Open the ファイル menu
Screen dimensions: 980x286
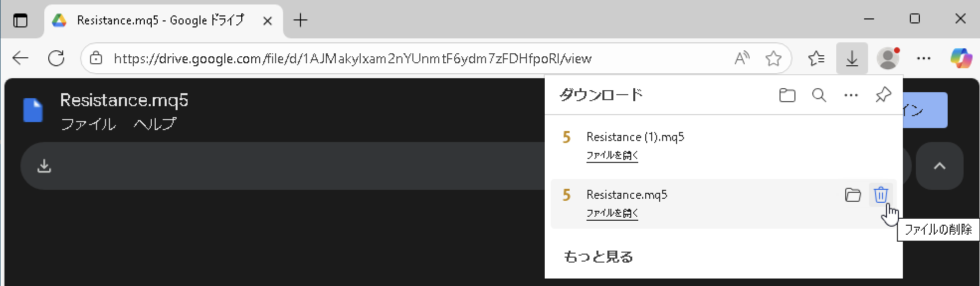(x=88, y=124)
